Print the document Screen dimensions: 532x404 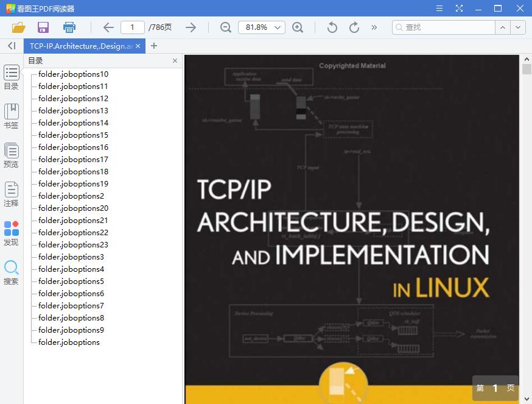(69, 27)
